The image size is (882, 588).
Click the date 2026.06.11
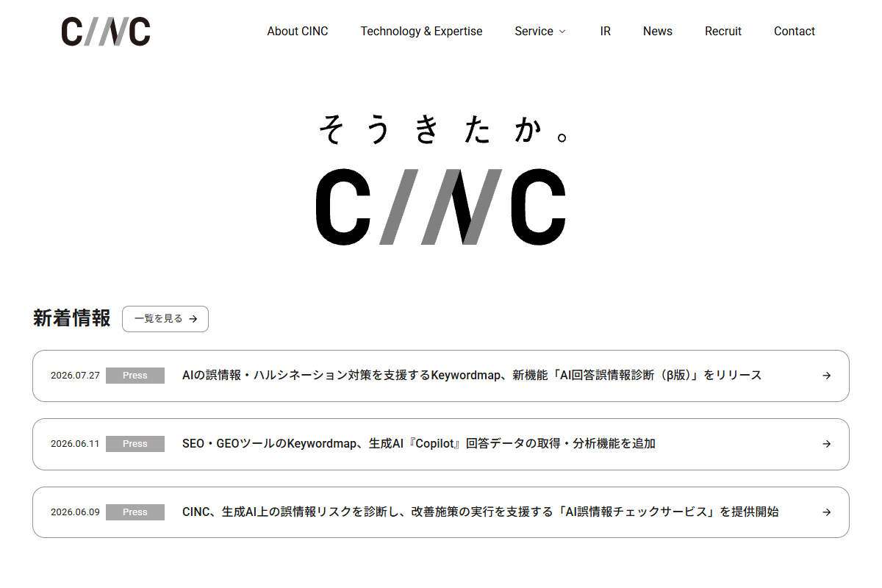pyautogui.click(x=75, y=444)
